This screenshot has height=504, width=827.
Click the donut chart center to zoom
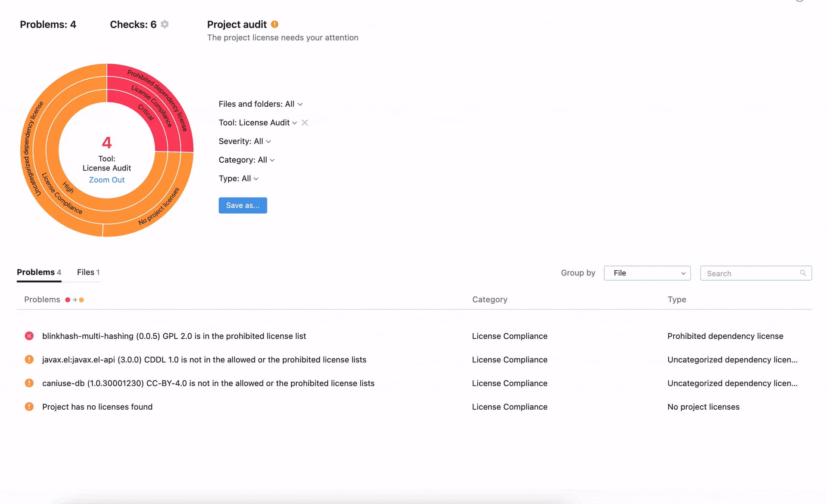pos(106,151)
